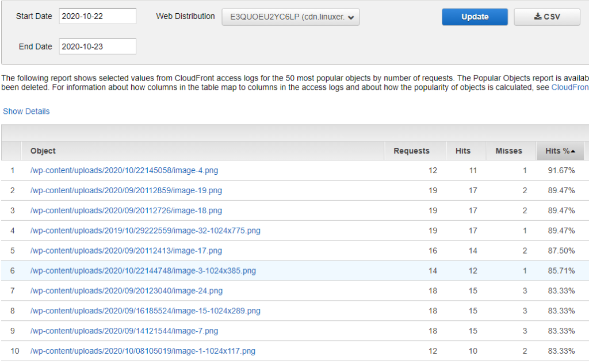Open the image-4.png object link
This screenshot has width=589, height=364.
[124, 171]
